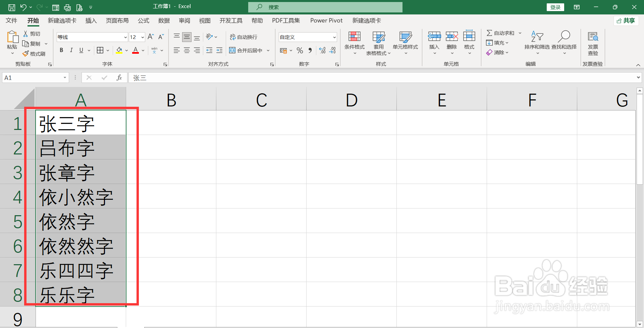
Task: Open Sort and Filter (排序和筛选)
Action: point(537,43)
